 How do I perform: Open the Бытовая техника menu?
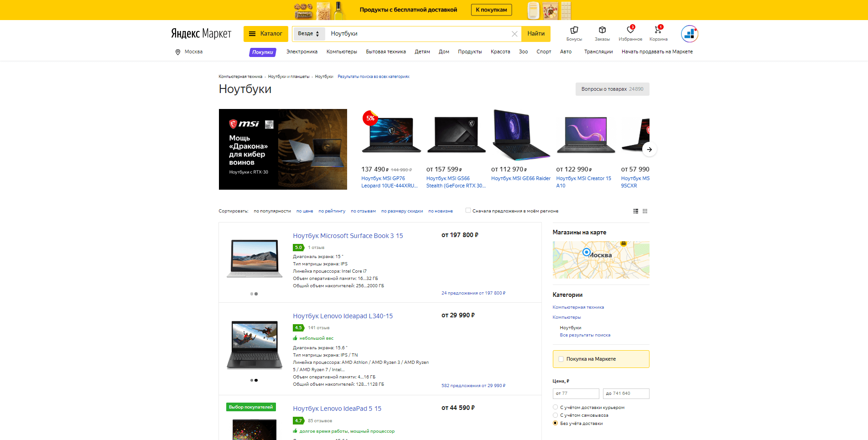(386, 52)
